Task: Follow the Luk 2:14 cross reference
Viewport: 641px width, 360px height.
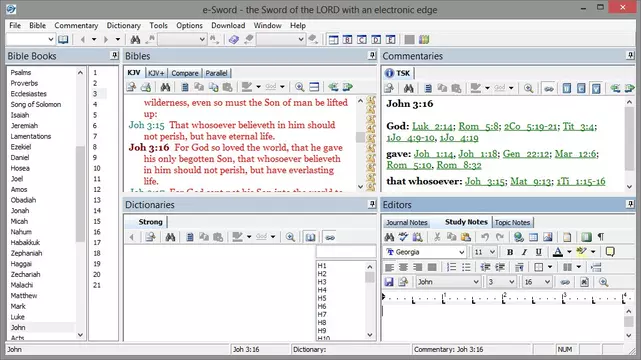Action: [x=433, y=126]
